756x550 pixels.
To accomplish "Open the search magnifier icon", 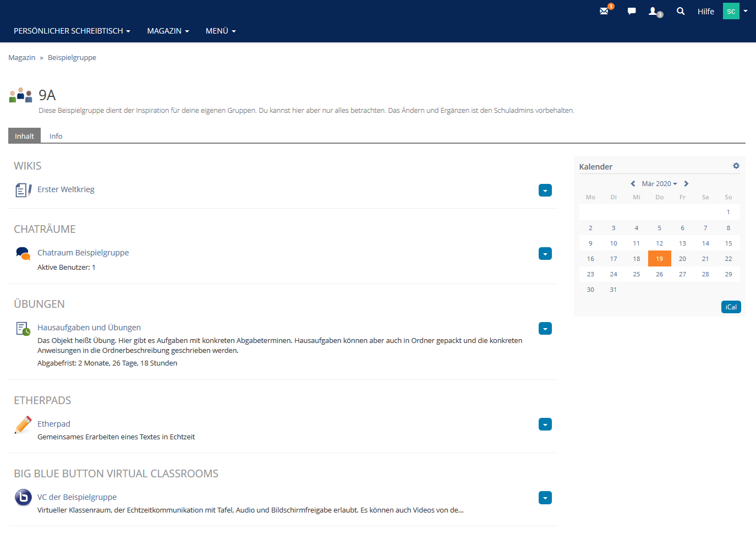I will point(681,11).
